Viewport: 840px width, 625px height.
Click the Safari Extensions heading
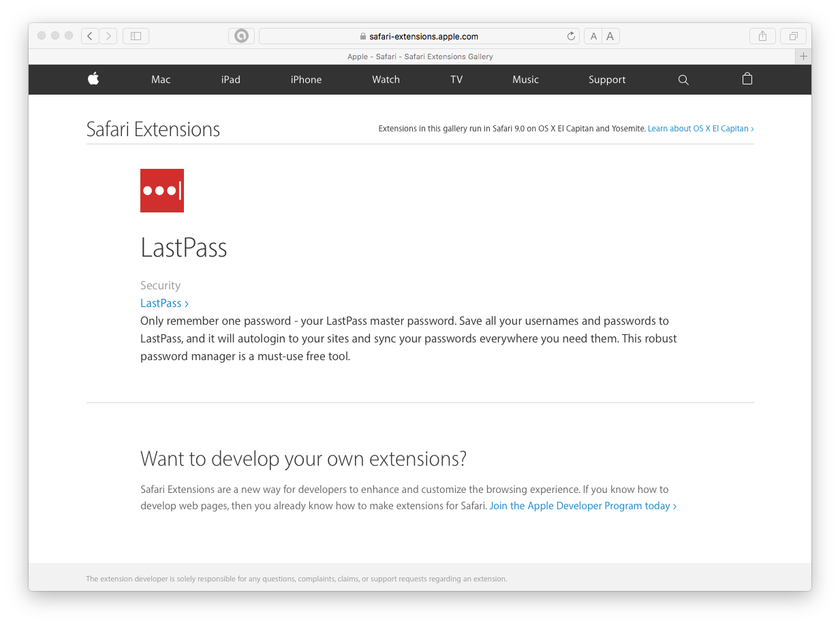(x=153, y=129)
